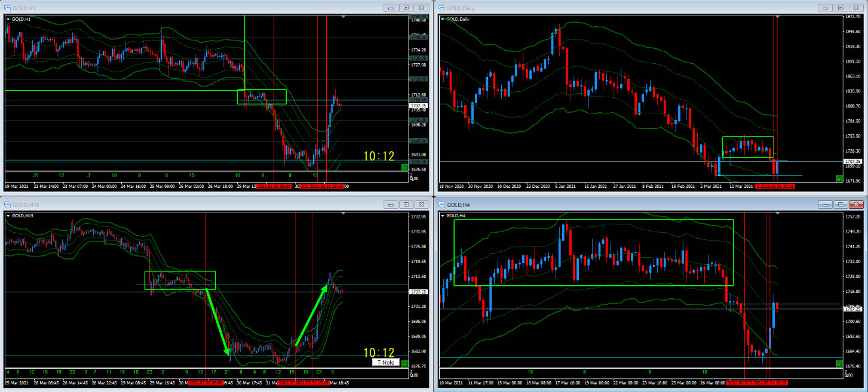Click the 1945.30 price on Daily scale
This screenshot has width=868, height=392.
point(852,31)
